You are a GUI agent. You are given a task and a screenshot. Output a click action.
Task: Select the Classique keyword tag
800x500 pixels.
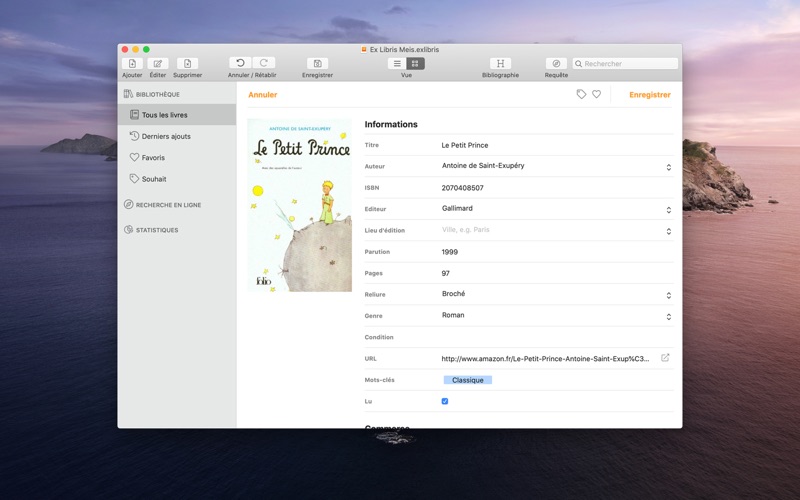tap(467, 380)
